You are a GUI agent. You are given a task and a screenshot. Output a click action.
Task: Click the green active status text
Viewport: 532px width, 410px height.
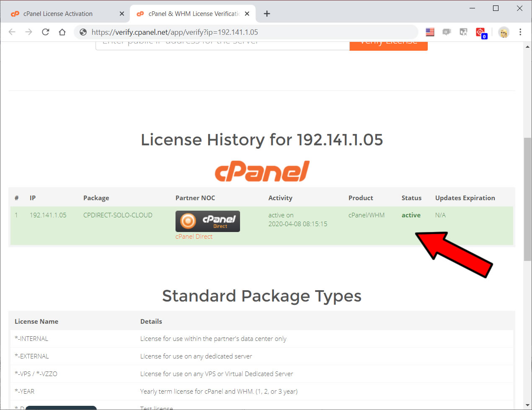tap(411, 215)
